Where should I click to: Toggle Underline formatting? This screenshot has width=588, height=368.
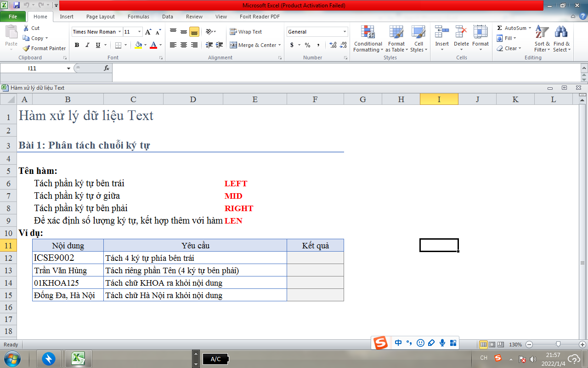tap(98, 45)
